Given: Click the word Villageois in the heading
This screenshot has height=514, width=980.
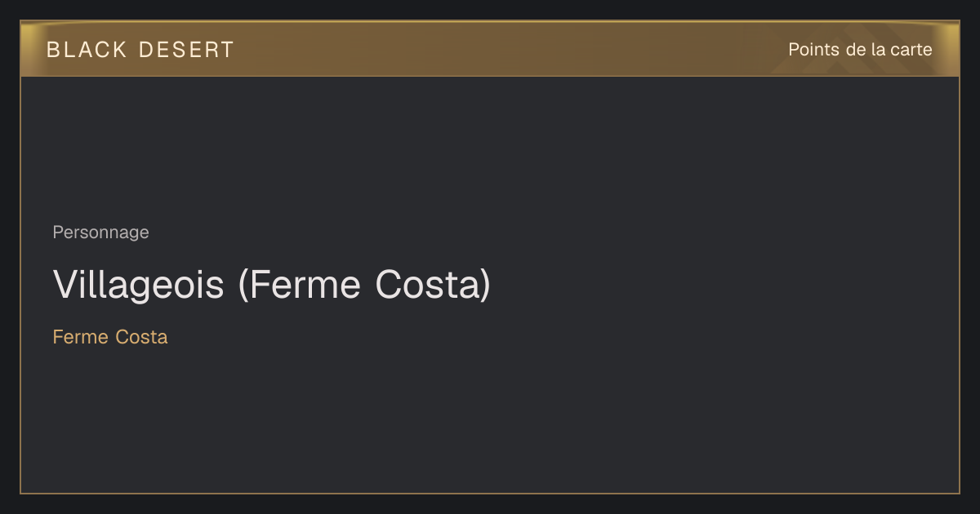Looking at the screenshot, I should (138, 285).
